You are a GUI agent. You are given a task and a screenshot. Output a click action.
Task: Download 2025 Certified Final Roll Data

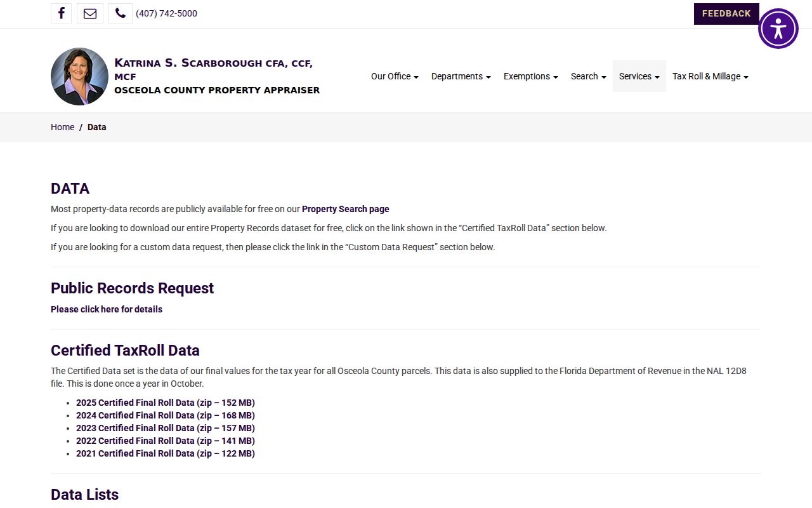(x=166, y=403)
